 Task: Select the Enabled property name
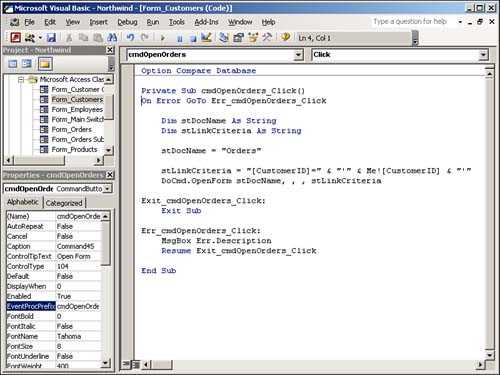[19, 296]
